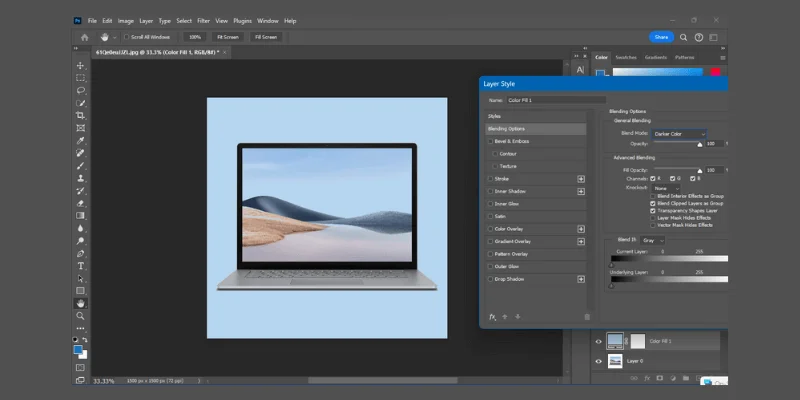Hide the Color Fill 1 layer
Viewport: 800px width, 400px height.
pos(598,341)
